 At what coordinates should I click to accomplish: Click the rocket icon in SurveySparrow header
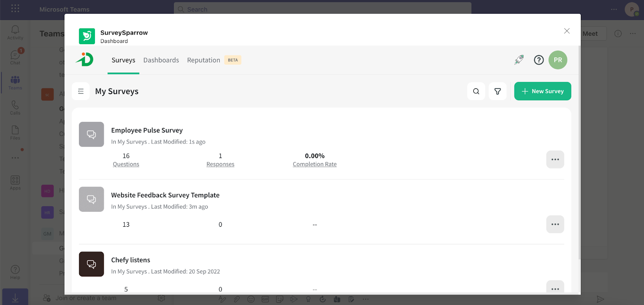click(x=519, y=60)
